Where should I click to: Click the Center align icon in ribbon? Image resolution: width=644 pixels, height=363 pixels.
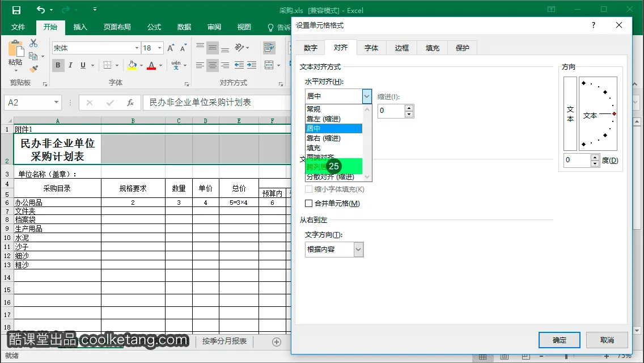[x=213, y=65]
